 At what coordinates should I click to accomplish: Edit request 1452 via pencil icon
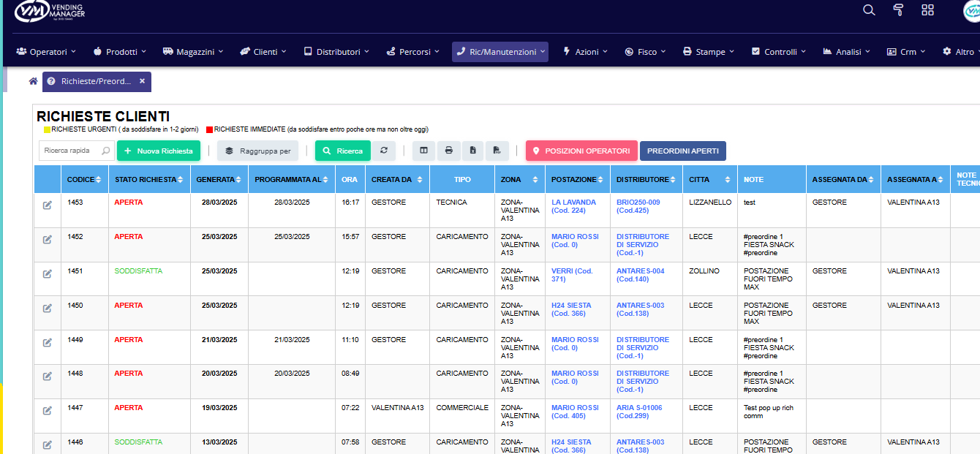[x=48, y=239]
